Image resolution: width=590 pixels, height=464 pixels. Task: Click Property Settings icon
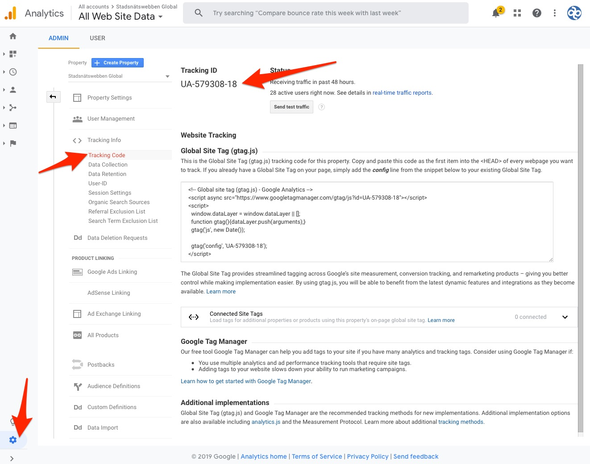coord(77,98)
